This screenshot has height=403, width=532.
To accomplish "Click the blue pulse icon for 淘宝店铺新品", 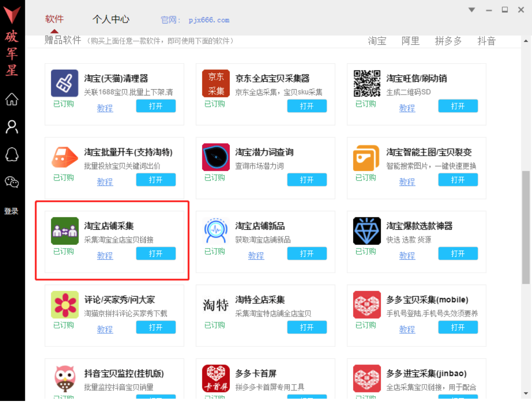I will pyautogui.click(x=216, y=231).
